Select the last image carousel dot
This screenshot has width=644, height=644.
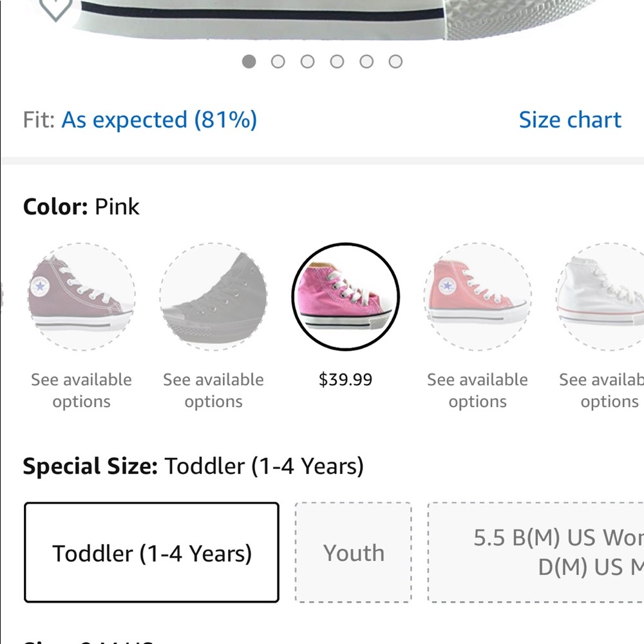pos(396,61)
